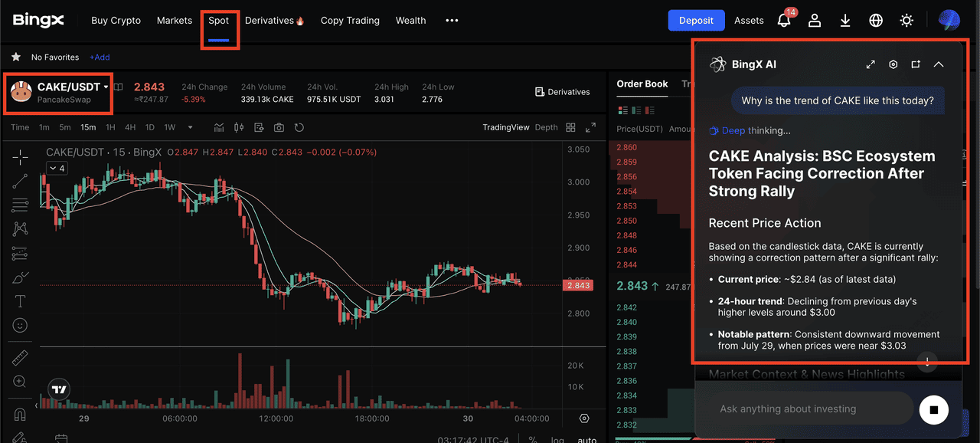This screenshot has height=443, width=980.
Task: Select the 1m timeframe
Action: pos(44,127)
